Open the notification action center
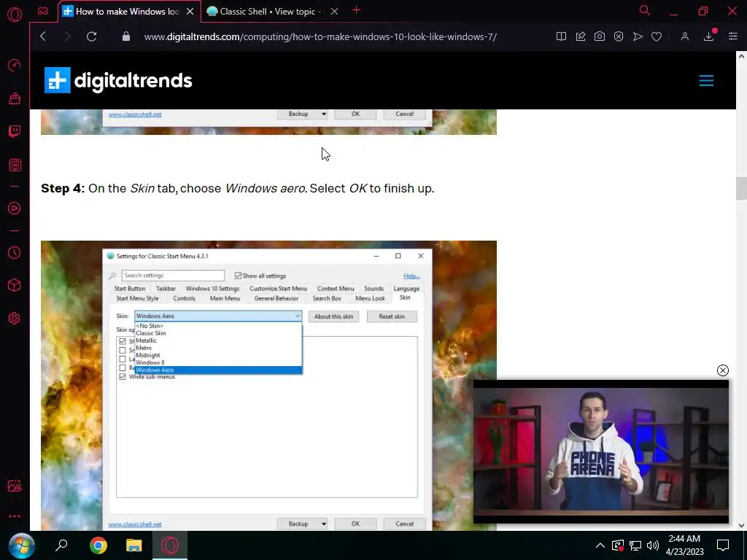Image resolution: width=747 pixels, height=560 pixels. [723, 545]
